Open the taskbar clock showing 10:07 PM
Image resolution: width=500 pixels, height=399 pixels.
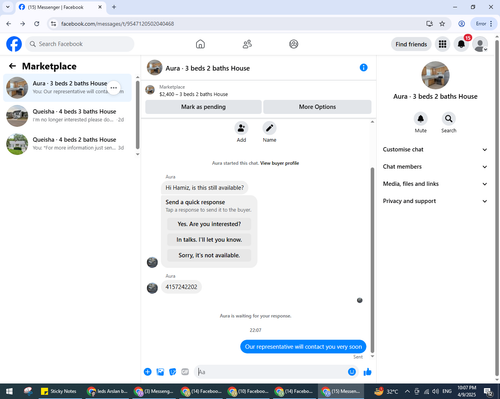tap(467, 391)
